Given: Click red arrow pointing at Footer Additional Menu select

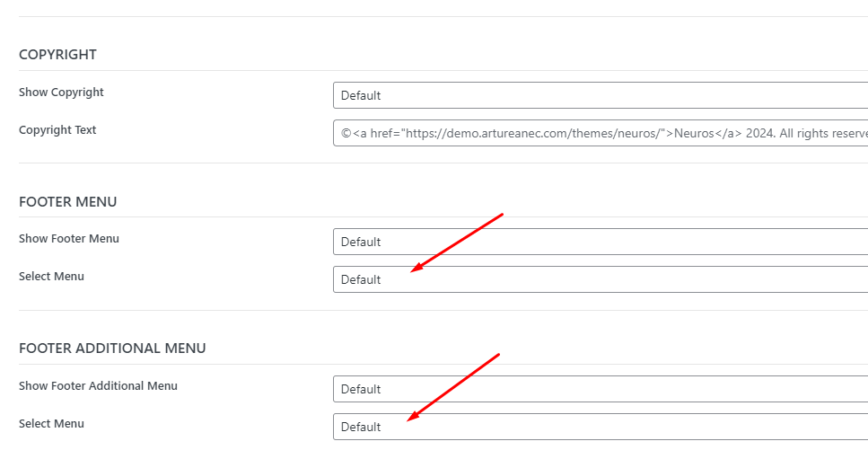Looking at the screenshot, I should [453, 387].
